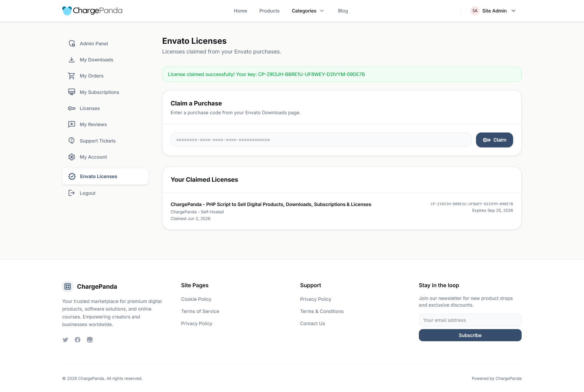Click the Expires Sep 25, 2026 text
Image resolution: width=584 pixels, height=392 pixels.
(492, 210)
